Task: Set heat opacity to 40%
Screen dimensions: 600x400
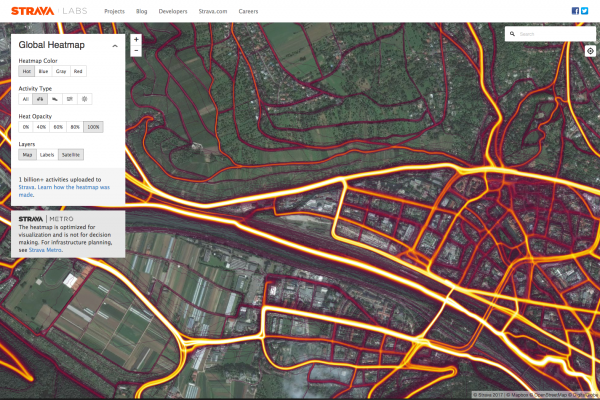Action: tap(41, 127)
